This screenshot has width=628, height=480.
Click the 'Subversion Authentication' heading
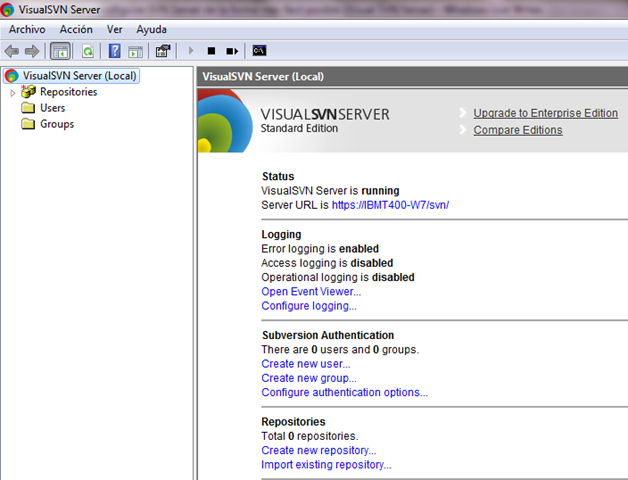[x=328, y=335]
